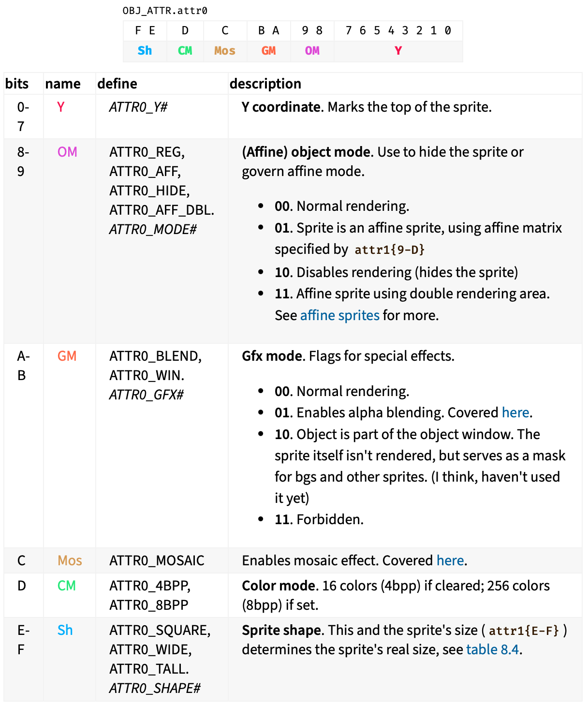This screenshot has width=588, height=706.
Task: Click the 'define' column header
Action: [117, 84]
